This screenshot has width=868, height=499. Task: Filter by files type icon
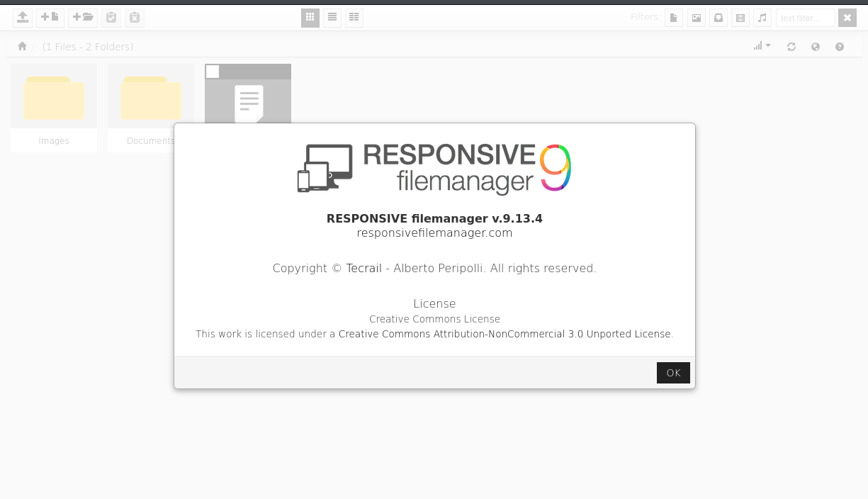click(674, 18)
